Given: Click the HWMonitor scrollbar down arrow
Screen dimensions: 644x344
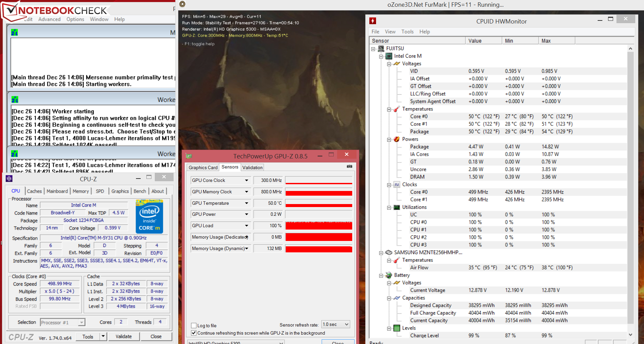Looking at the screenshot, I should pos(630,335).
